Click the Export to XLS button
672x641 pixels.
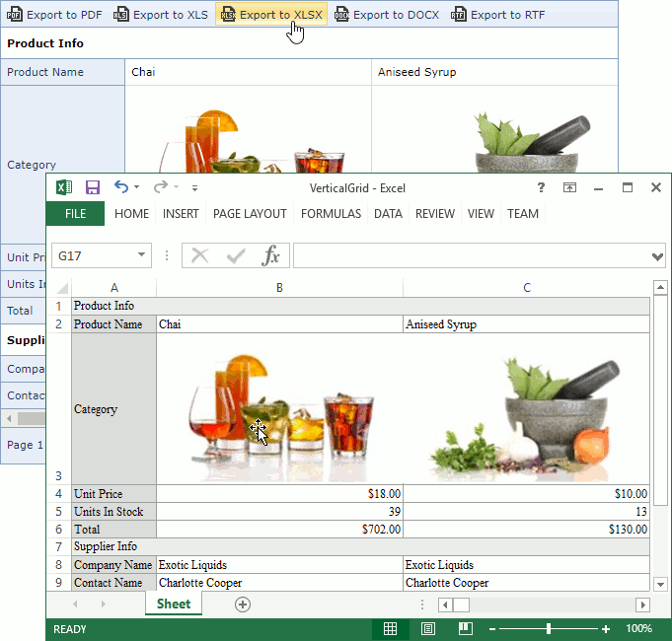click(160, 15)
